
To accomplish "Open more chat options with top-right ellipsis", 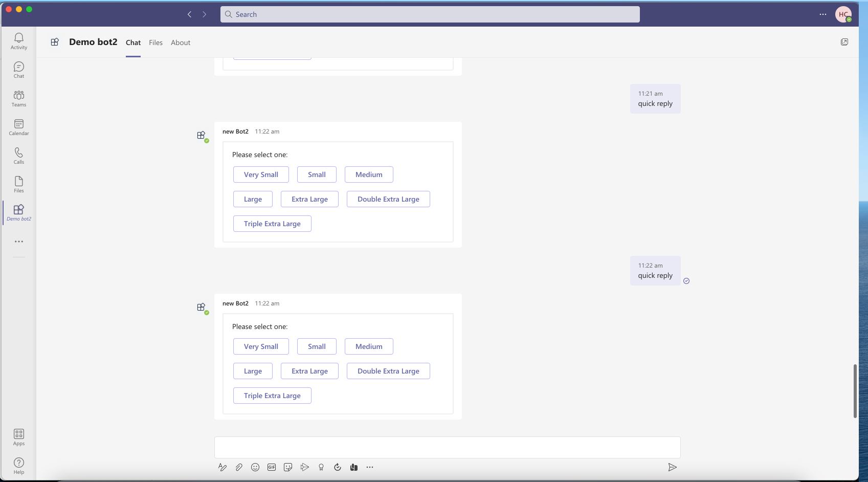I will [x=823, y=14].
